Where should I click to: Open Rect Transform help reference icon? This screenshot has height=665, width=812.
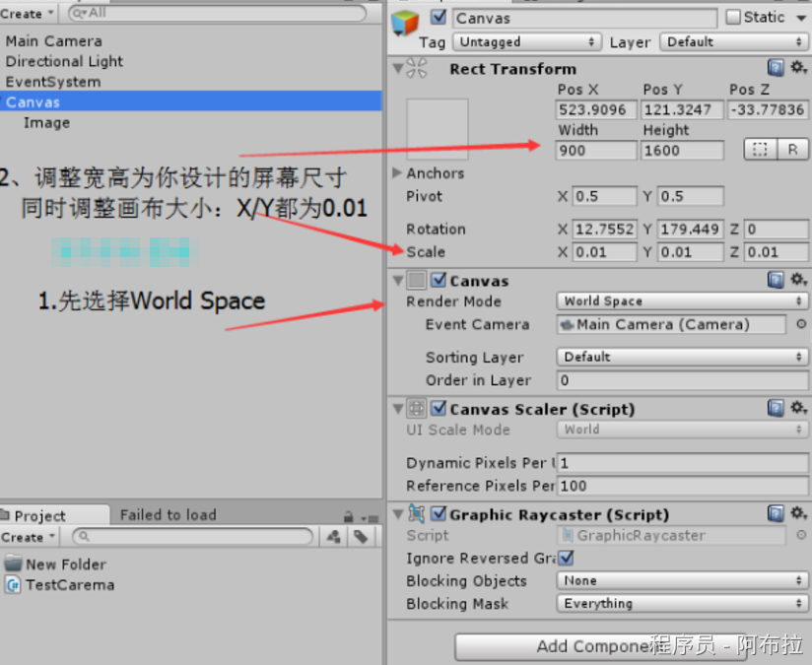coord(776,68)
